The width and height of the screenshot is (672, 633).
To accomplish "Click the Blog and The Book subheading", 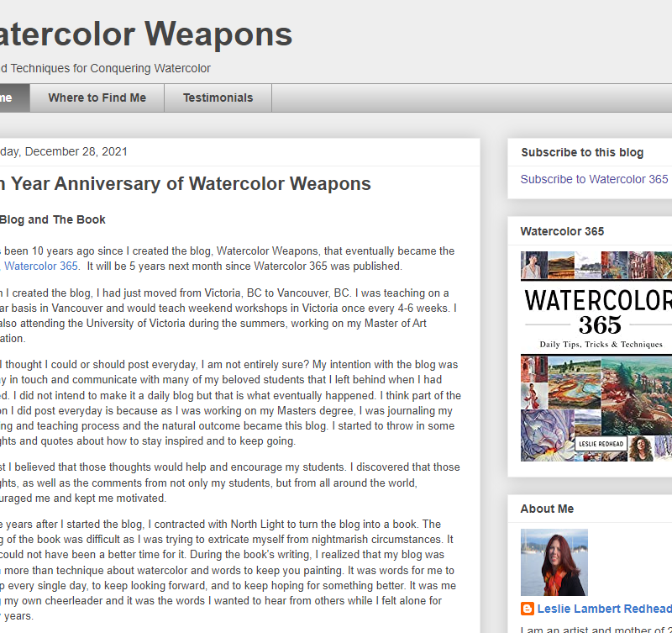I will click(52, 219).
